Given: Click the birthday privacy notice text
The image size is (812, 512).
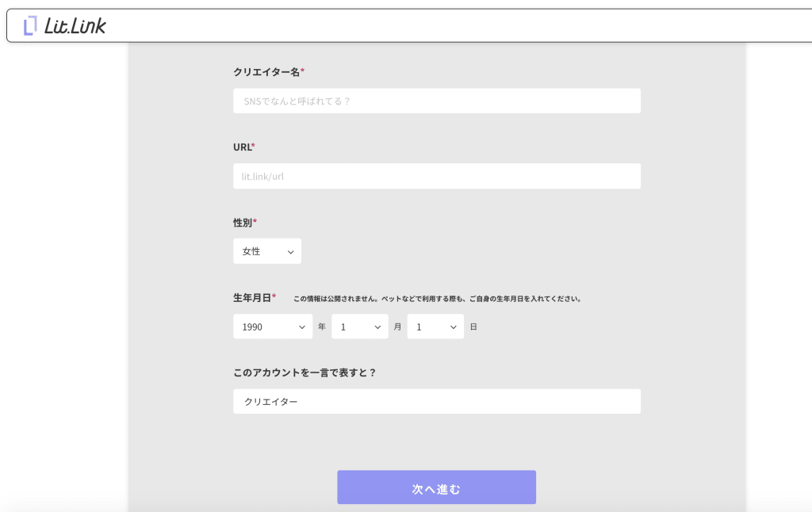Looking at the screenshot, I should coord(436,297).
